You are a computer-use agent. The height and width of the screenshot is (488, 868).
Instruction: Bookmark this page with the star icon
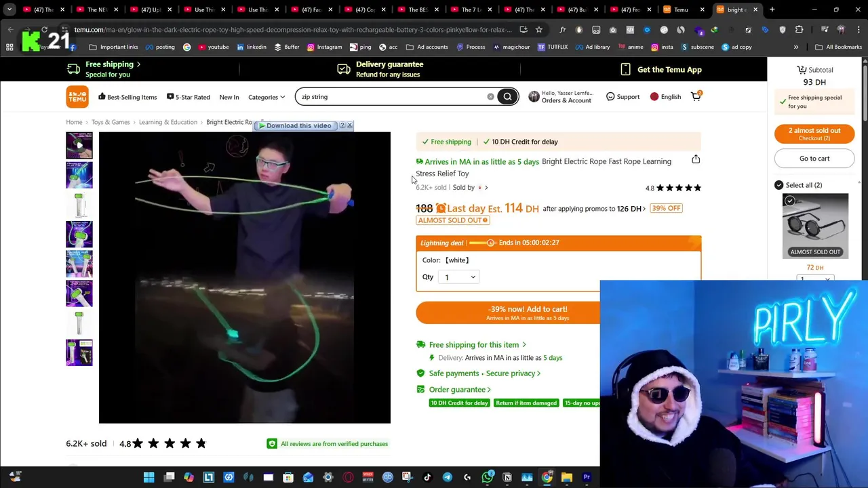(x=538, y=30)
